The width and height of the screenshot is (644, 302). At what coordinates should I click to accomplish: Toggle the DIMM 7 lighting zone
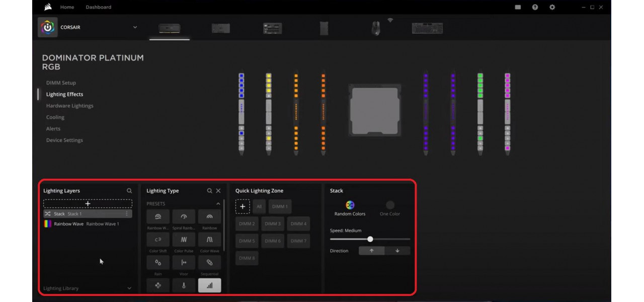[x=298, y=241]
